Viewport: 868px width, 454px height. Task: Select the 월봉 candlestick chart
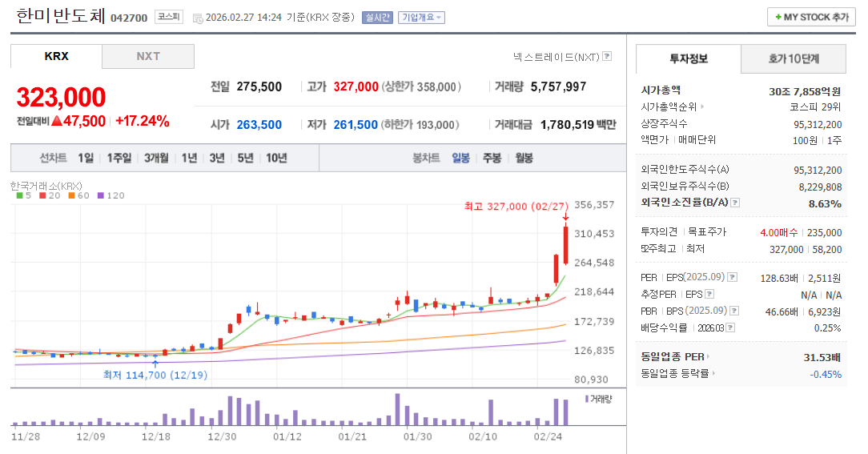pos(524,159)
